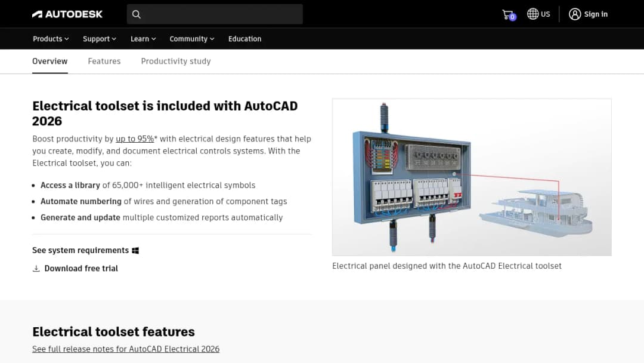
Task: Expand the Community menu
Action: tap(192, 39)
